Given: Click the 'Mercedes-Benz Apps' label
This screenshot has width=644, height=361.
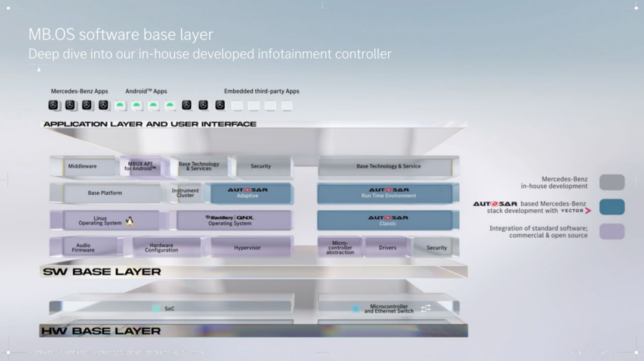Looking at the screenshot, I should tap(79, 91).
